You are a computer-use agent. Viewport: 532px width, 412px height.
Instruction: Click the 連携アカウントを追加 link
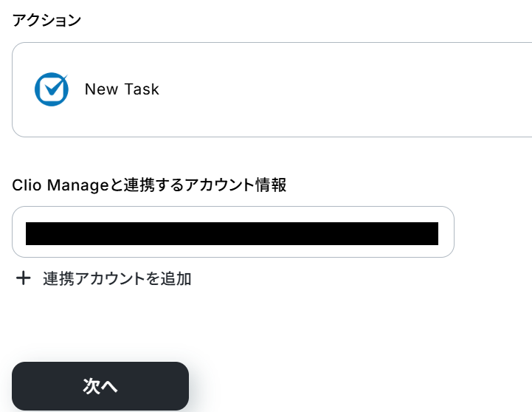(117, 278)
